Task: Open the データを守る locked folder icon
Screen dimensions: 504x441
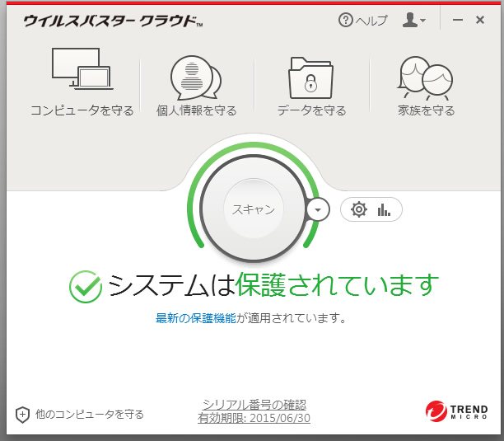Action: (x=310, y=77)
